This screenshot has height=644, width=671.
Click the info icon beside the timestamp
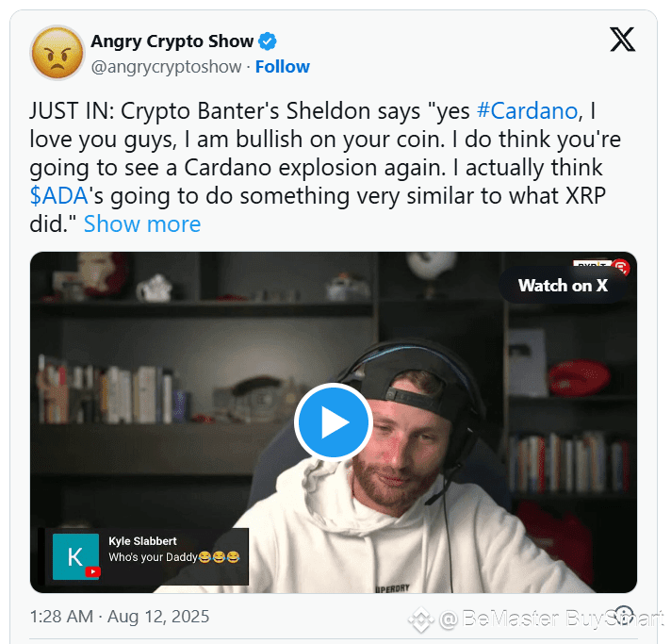coord(625,616)
